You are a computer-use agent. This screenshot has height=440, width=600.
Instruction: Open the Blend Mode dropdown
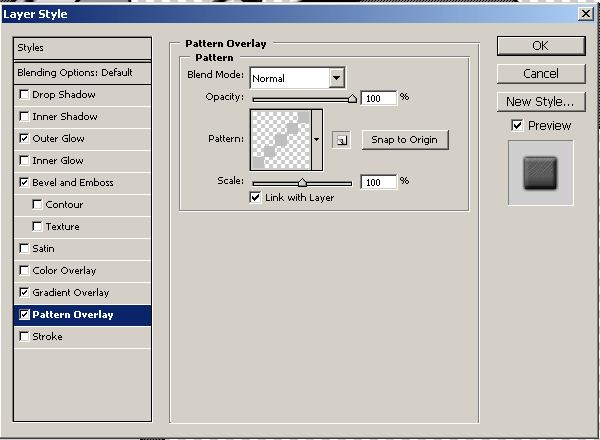[x=336, y=78]
